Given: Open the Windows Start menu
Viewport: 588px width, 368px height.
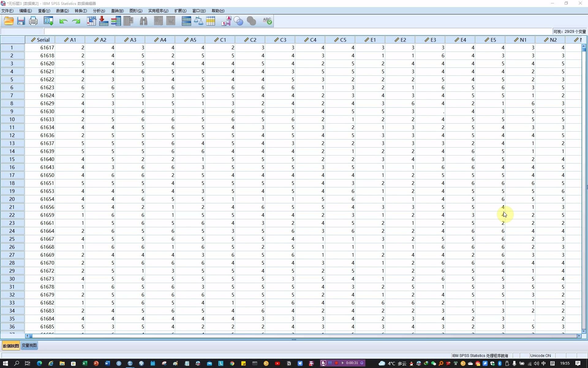Looking at the screenshot, I should click(x=5, y=363).
